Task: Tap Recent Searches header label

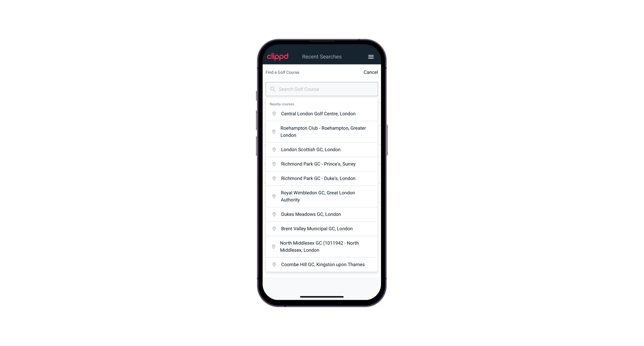Action: click(x=322, y=57)
